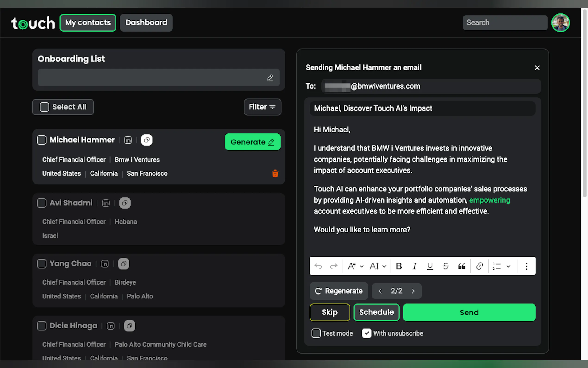
Task: Open the My contacts tab
Action: pos(88,23)
